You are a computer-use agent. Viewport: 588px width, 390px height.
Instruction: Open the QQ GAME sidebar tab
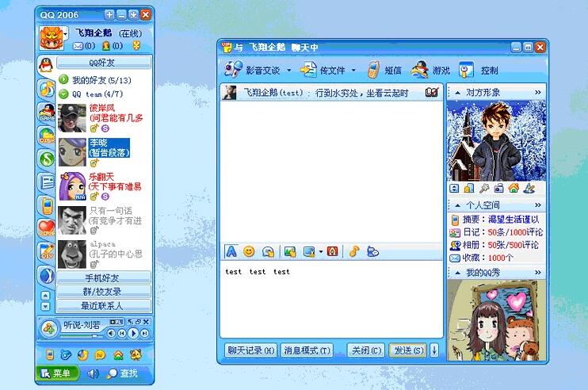click(47, 112)
